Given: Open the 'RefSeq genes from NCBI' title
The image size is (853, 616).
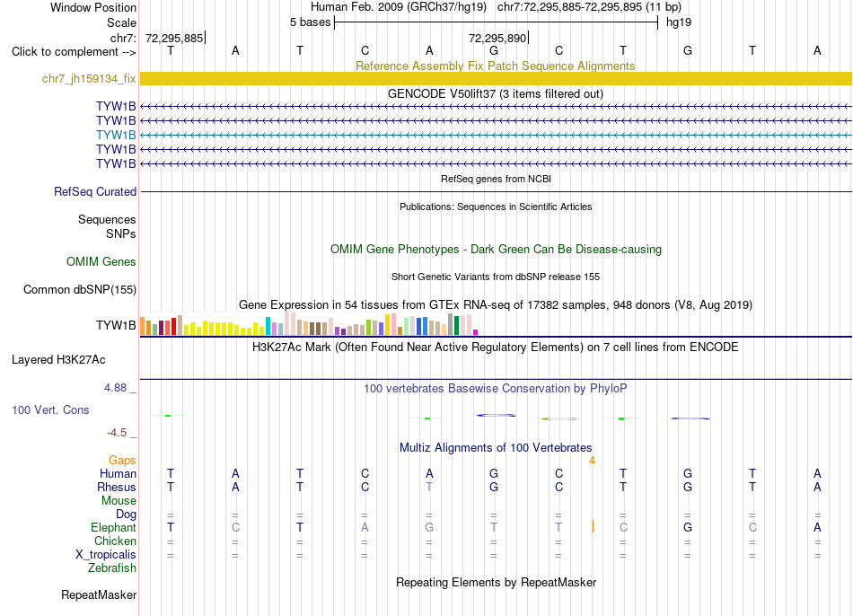Looking at the screenshot, I should pos(496,179).
